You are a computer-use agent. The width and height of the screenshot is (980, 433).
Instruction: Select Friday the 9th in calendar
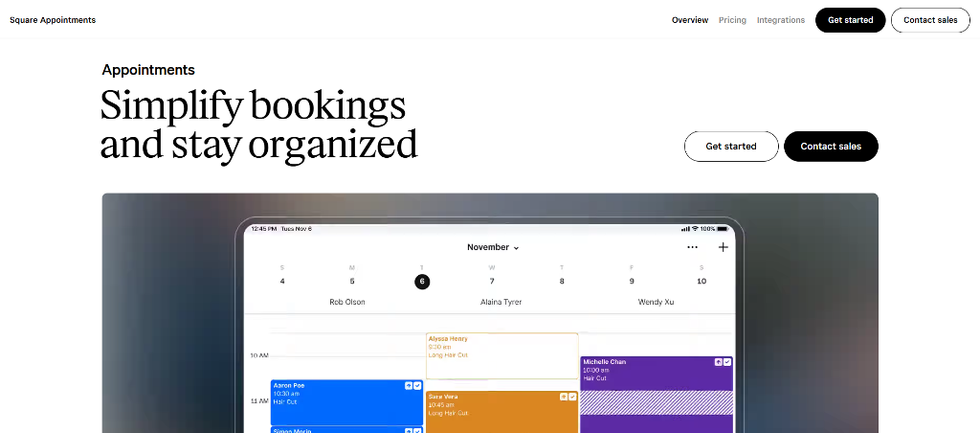pyautogui.click(x=632, y=281)
